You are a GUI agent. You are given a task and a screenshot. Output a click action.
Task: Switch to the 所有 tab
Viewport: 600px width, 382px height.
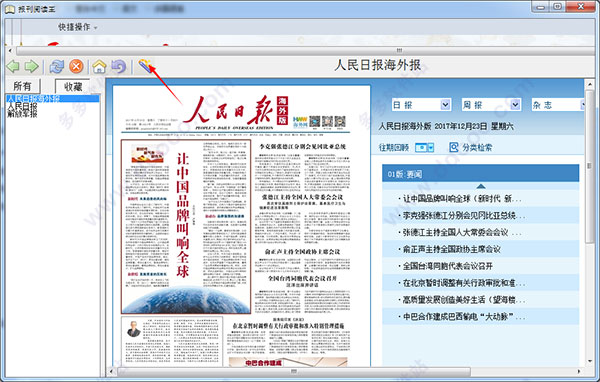click(x=22, y=86)
